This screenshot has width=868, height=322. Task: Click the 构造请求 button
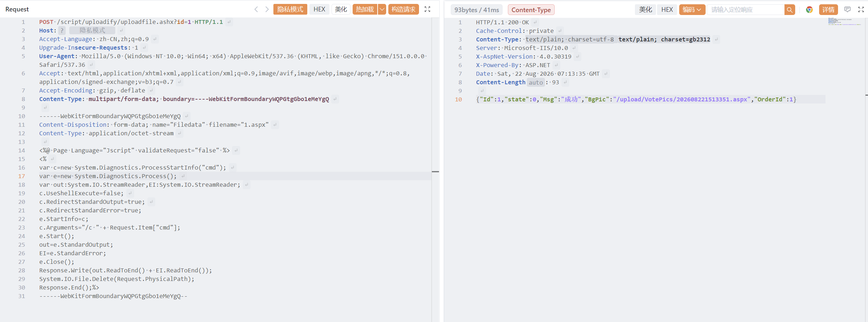tap(403, 9)
